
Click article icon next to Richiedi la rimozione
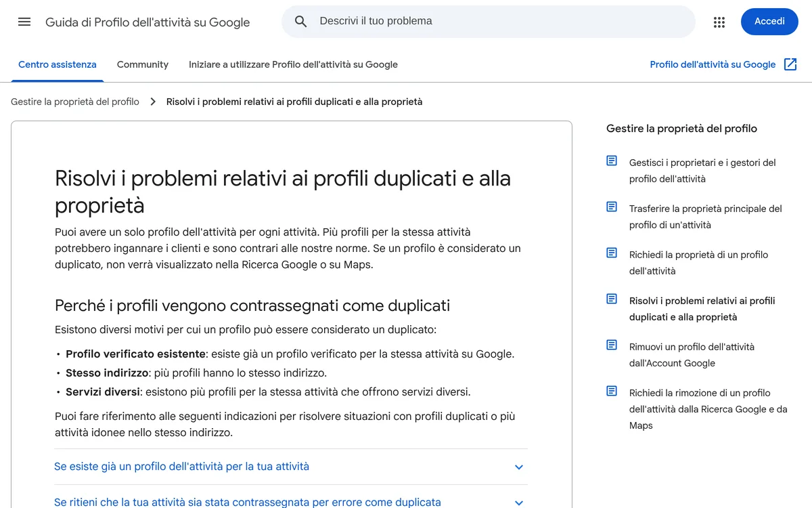(x=612, y=391)
